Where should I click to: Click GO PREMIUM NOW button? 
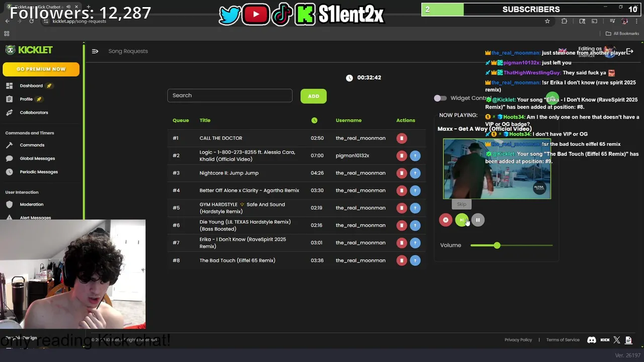click(x=41, y=69)
